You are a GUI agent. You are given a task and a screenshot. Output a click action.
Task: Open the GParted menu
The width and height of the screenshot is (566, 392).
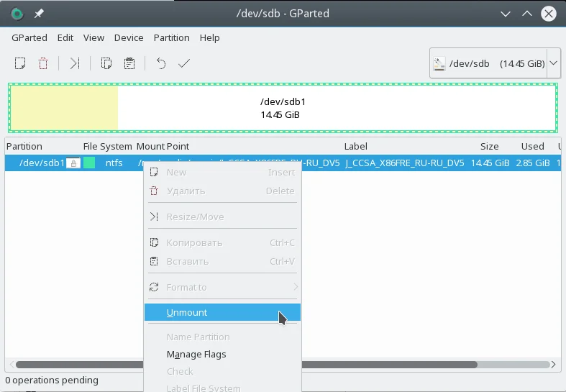29,37
